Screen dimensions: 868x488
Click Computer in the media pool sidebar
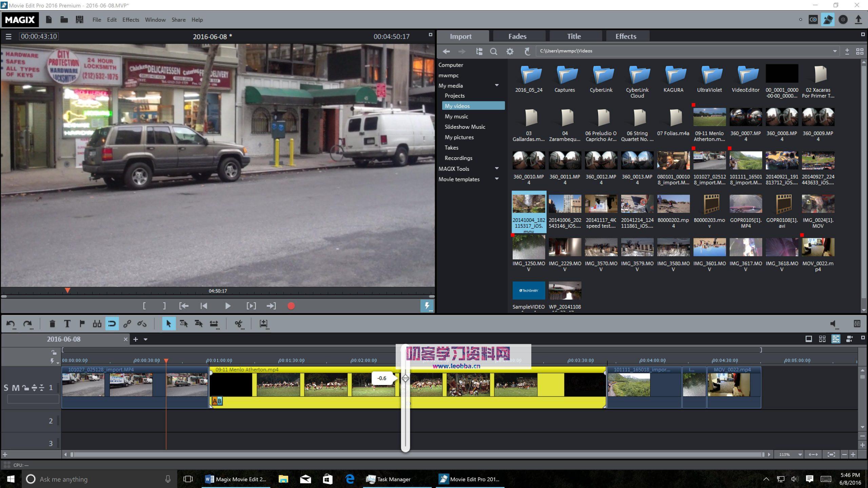451,65
